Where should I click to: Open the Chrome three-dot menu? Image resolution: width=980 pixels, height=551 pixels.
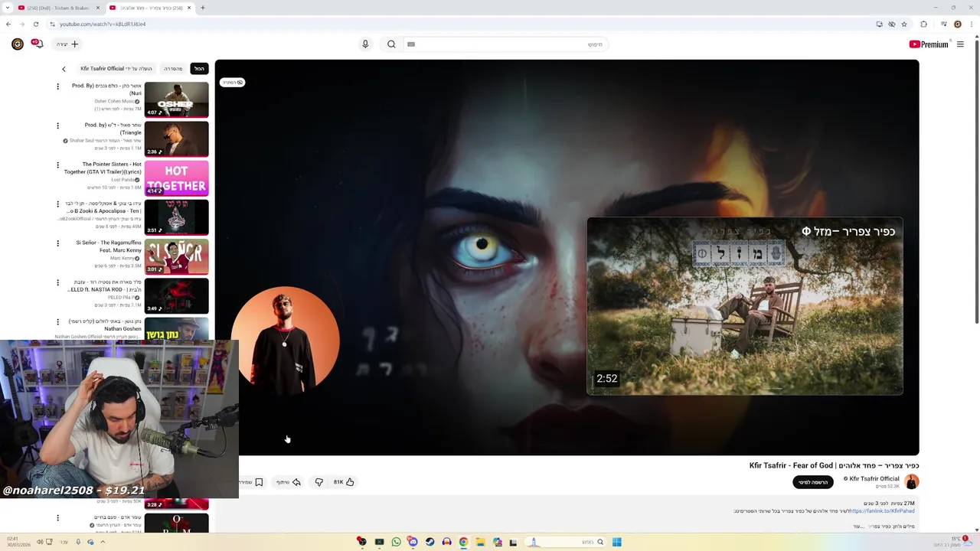coord(971,24)
